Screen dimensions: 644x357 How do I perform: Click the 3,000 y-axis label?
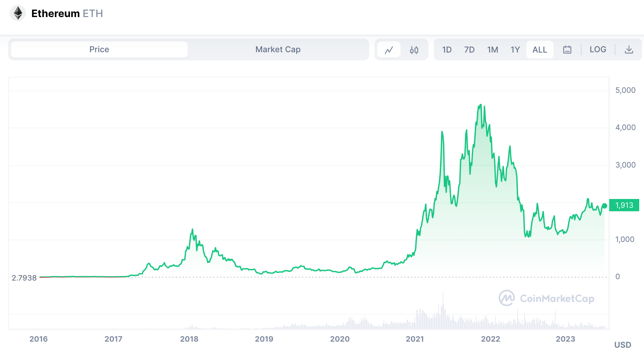point(625,165)
